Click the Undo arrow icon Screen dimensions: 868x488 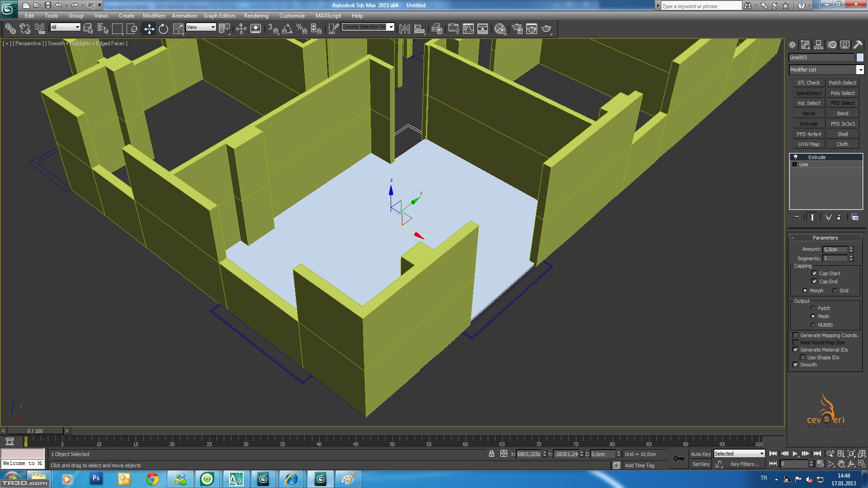pyautogui.click(x=59, y=5)
